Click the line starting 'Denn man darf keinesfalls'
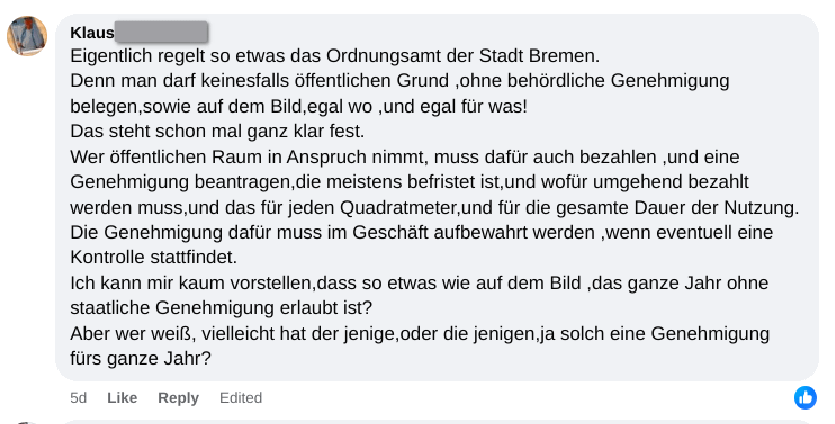The image size is (835, 424). pyautogui.click(x=399, y=81)
